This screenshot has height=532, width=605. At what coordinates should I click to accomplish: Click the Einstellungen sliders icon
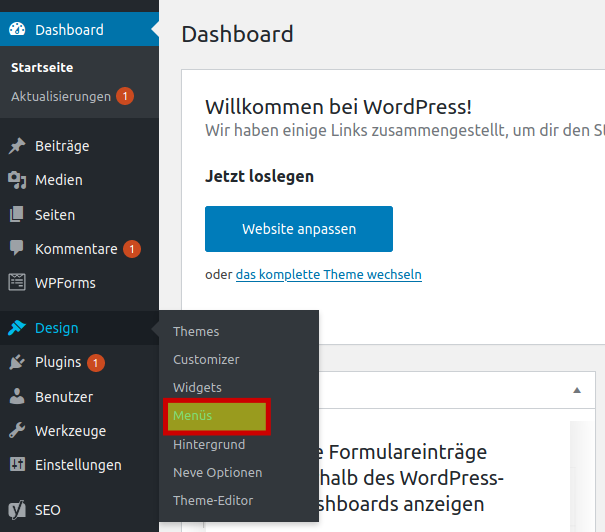tap(17, 464)
